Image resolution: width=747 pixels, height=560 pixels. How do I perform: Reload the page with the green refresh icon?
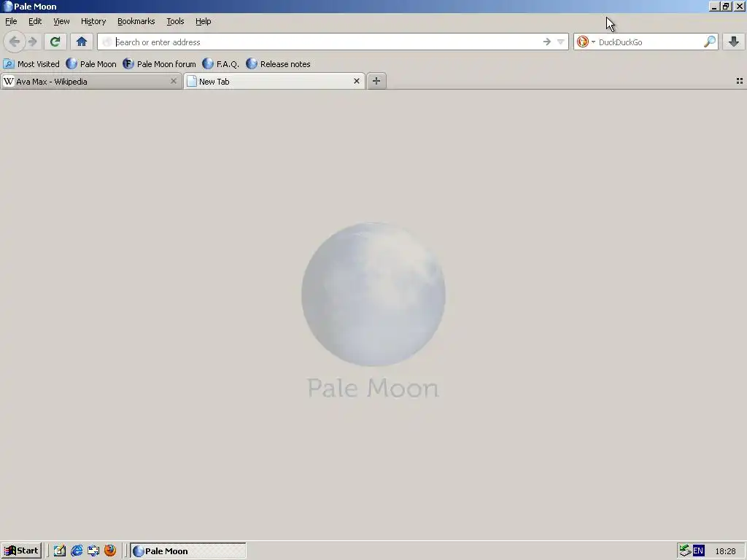(55, 42)
